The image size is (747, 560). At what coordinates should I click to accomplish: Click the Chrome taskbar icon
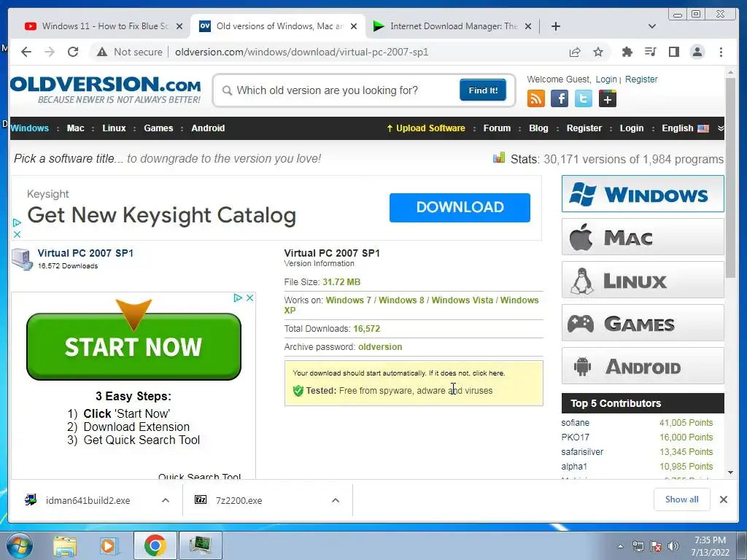point(155,545)
